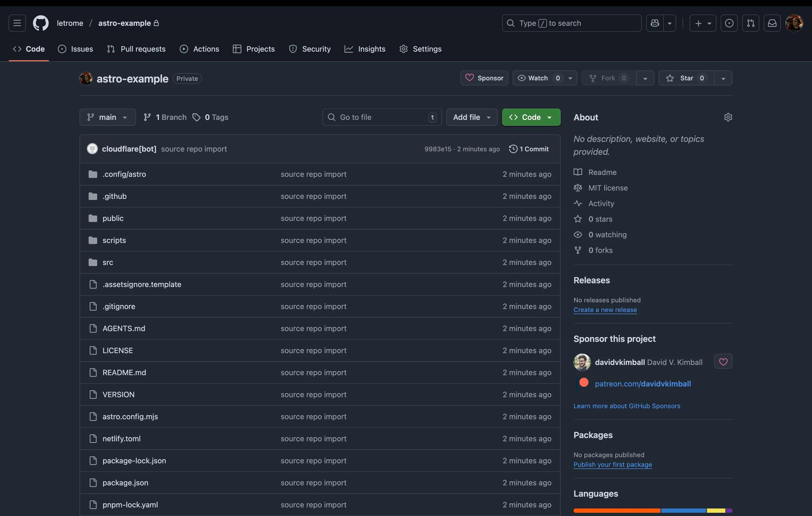The width and height of the screenshot is (812, 516).
Task: Open the create new plus menu
Action: (x=703, y=23)
